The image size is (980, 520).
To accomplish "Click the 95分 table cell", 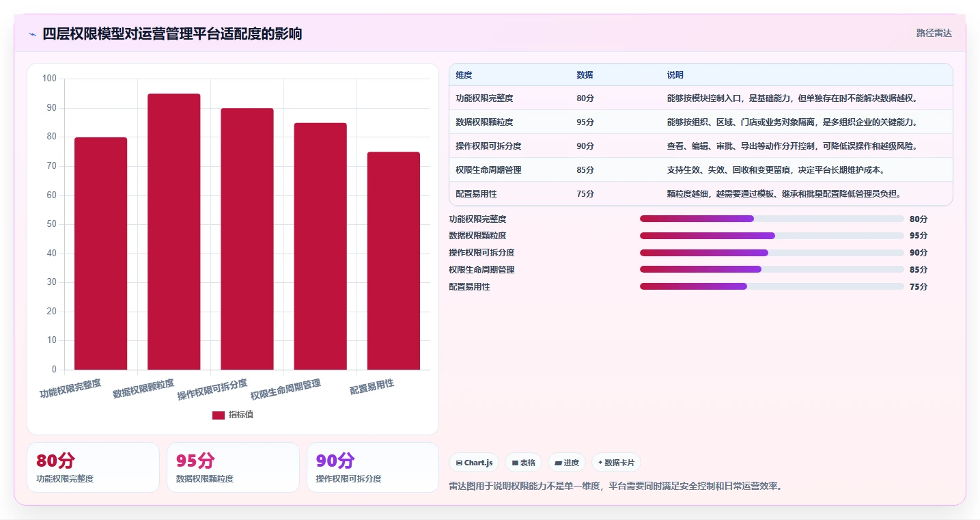I will click(585, 122).
